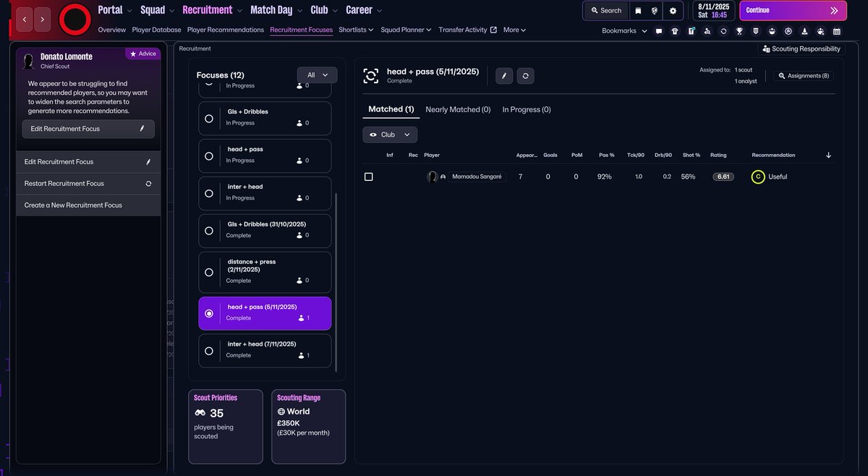The height and width of the screenshot is (476, 868).
Task: Select radio for head + pass In Progress
Action: [209, 156]
